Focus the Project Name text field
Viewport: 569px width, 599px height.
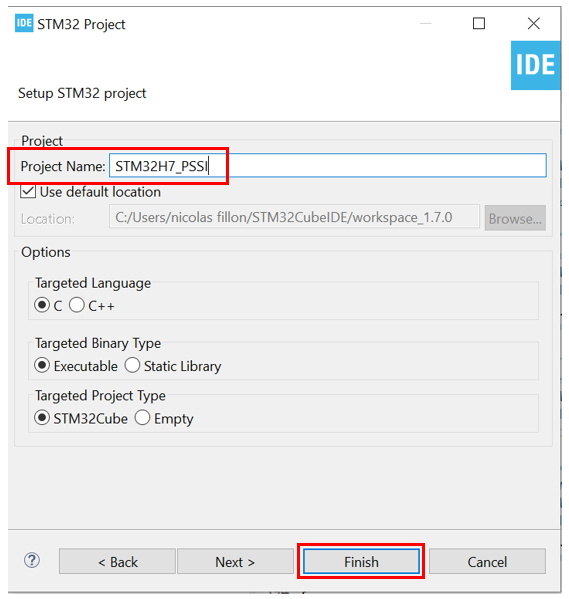(x=328, y=165)
